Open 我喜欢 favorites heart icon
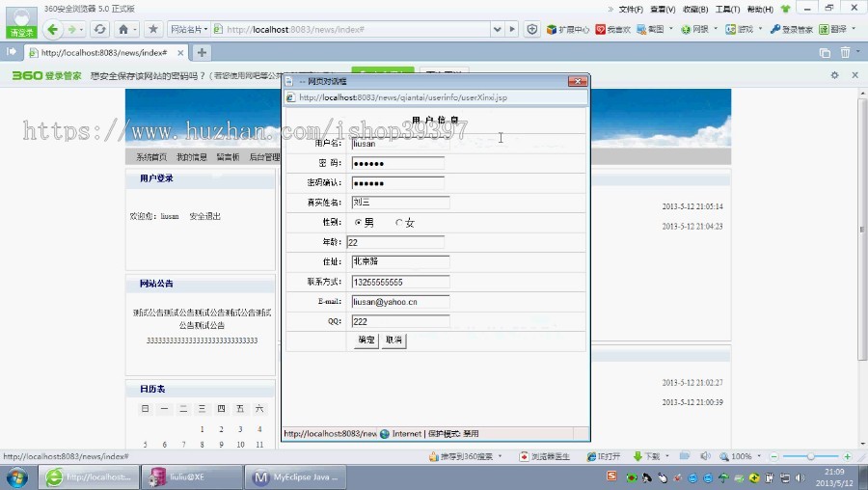 [612, 29]
